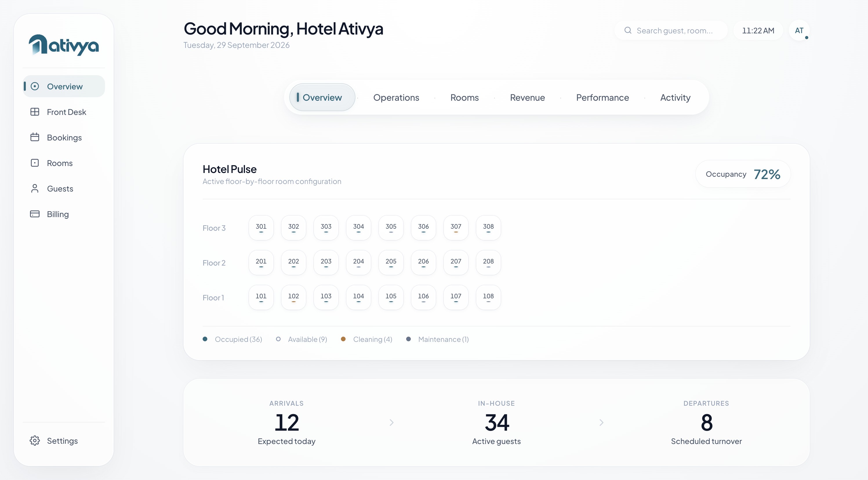The image size is (868, 480).
Task: Go to Guests in sidebar
Action: click(x=64, y=189)
